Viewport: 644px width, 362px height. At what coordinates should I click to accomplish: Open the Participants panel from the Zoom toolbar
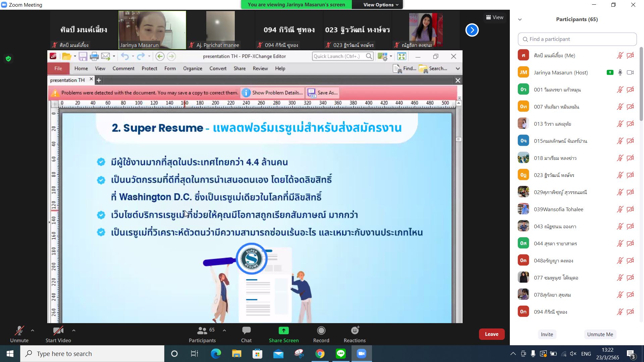coord(202,335)
